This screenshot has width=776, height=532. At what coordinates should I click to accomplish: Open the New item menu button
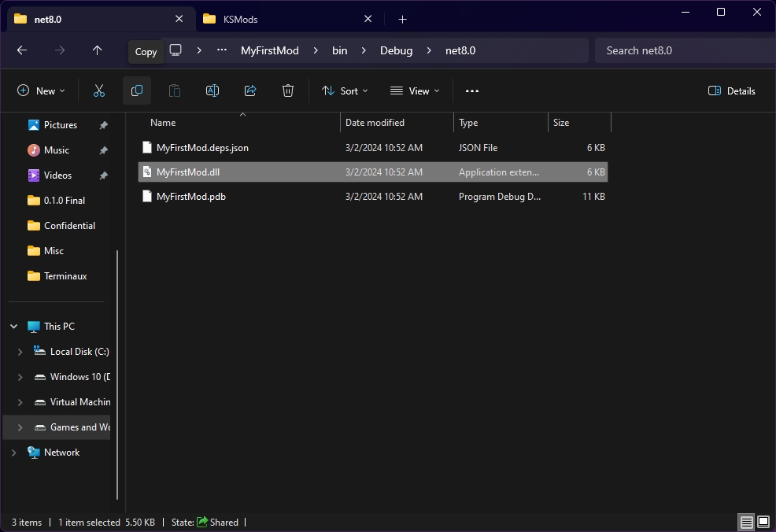coord(41,91)
